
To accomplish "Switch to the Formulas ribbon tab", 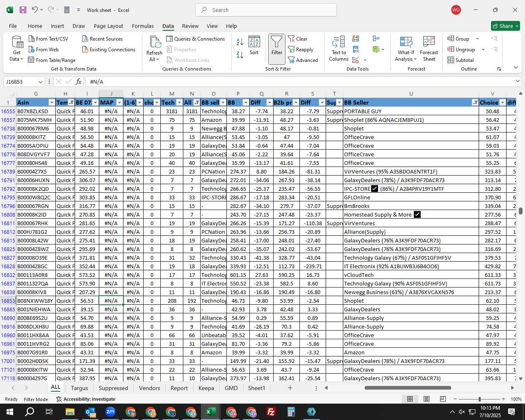I will pyautogui.click(x=143, y=26).
